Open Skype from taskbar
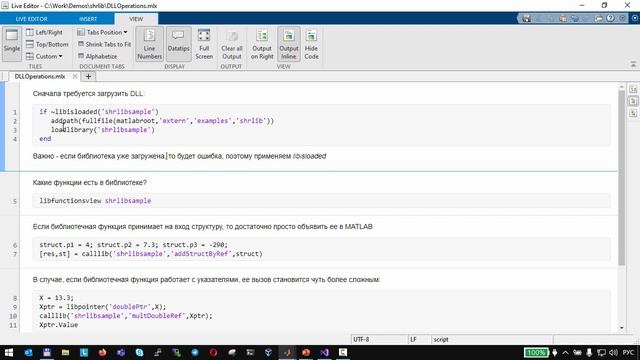This screenshot has width=640, height=360. pyautogui.click(x=139, y=353)
